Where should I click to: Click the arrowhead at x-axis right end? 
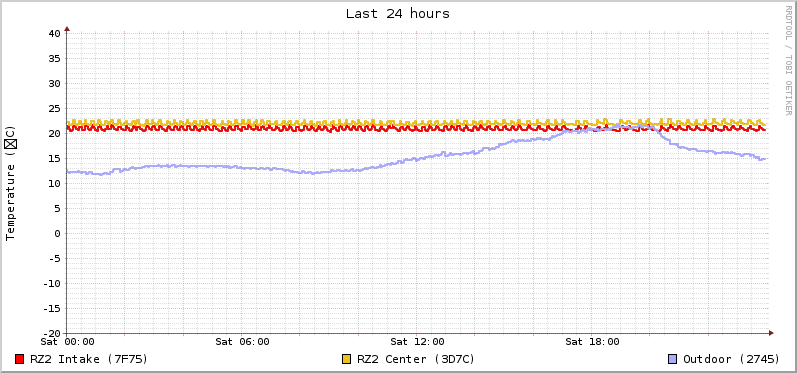pos(771,333)
